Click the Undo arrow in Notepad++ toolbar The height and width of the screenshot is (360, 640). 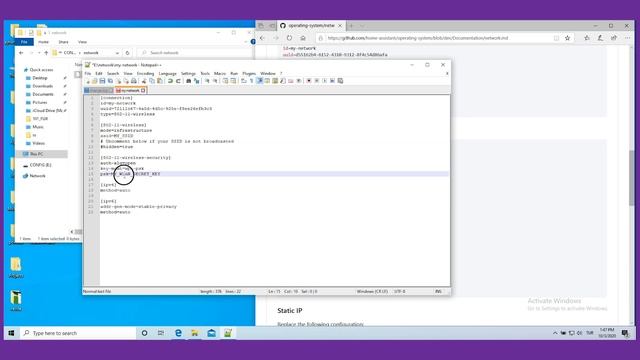(x=170, y=81)
